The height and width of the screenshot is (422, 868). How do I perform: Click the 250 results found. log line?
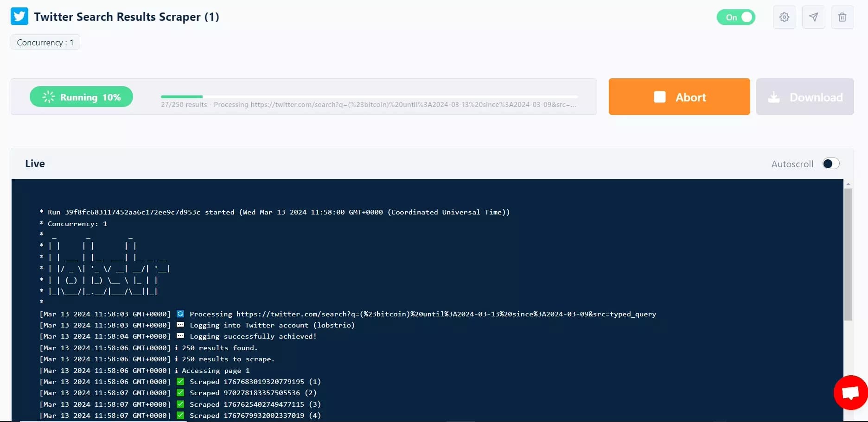[148, 348]
